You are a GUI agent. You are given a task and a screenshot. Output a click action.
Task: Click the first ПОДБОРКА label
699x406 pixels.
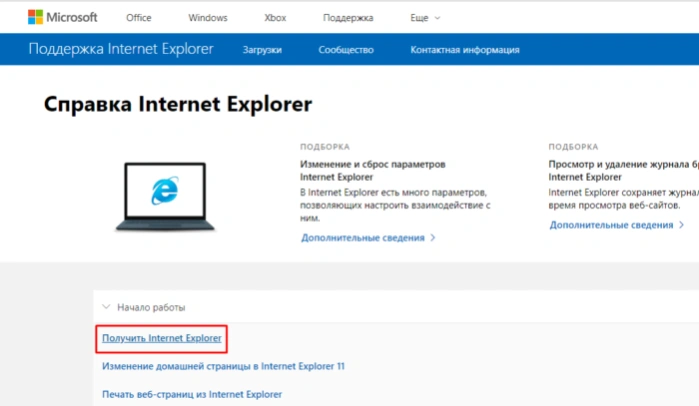point(325,147)
